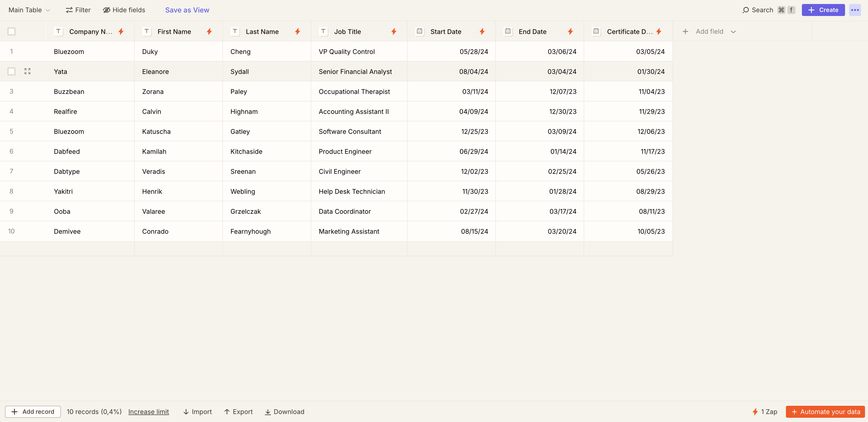Click the search magnifier icon
The image size is (868, 422).
(746, 10)
